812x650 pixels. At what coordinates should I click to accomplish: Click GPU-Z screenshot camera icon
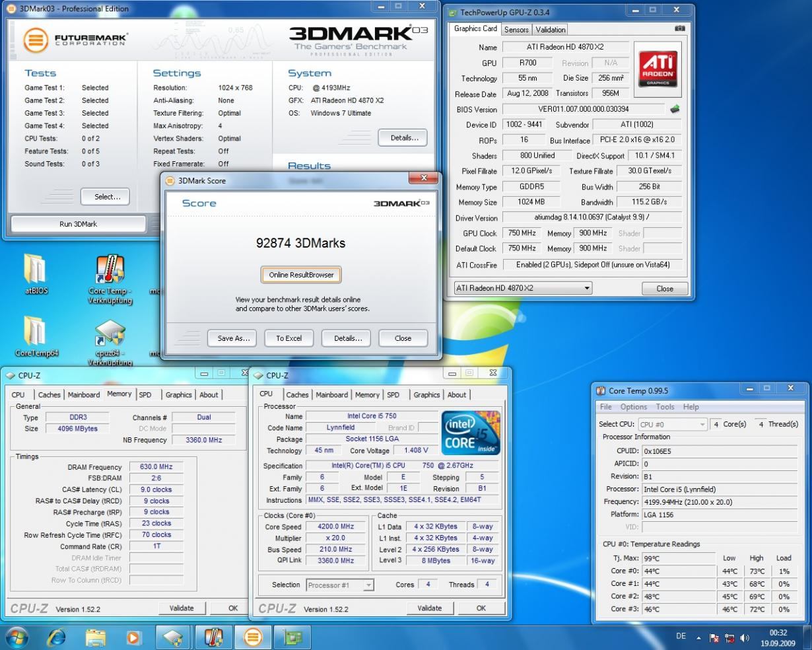(x=680, y=29)
